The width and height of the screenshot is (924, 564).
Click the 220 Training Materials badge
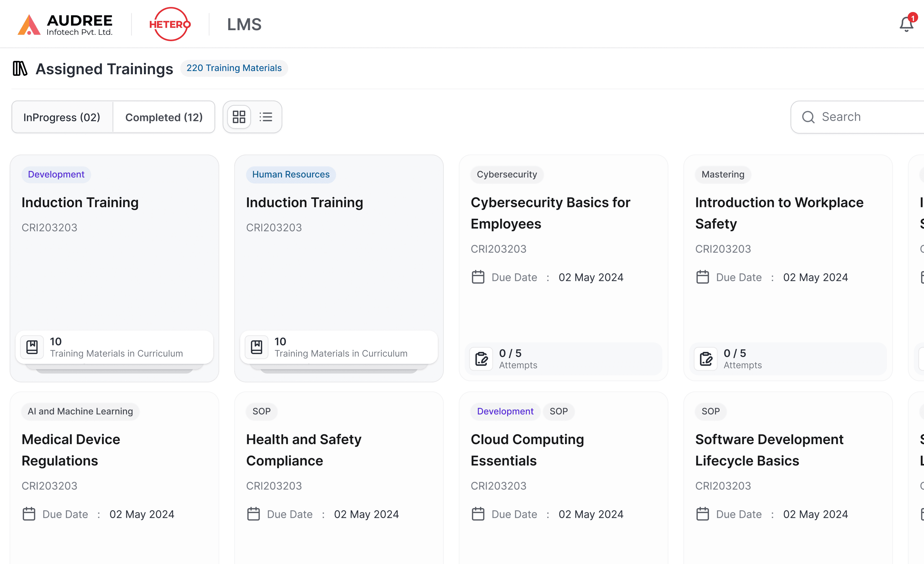tap(234, 68)
